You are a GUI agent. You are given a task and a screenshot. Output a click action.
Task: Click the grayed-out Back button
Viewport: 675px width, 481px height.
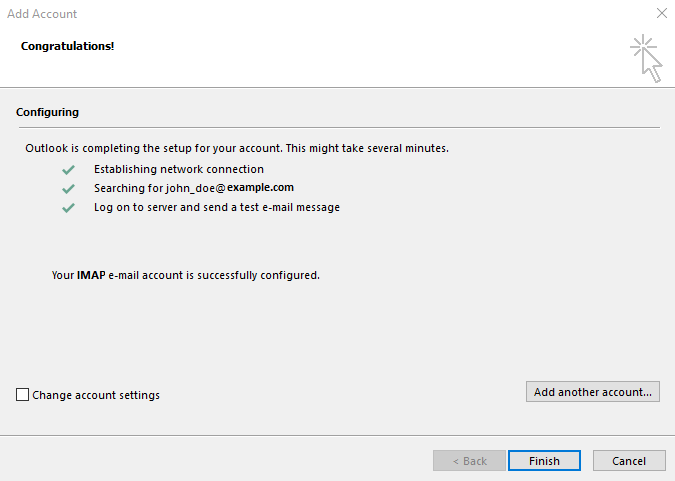point(469,461)
